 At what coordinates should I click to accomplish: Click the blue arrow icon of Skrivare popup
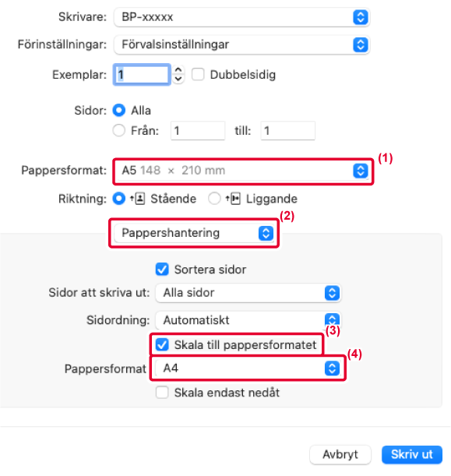(x=360, y=17)
